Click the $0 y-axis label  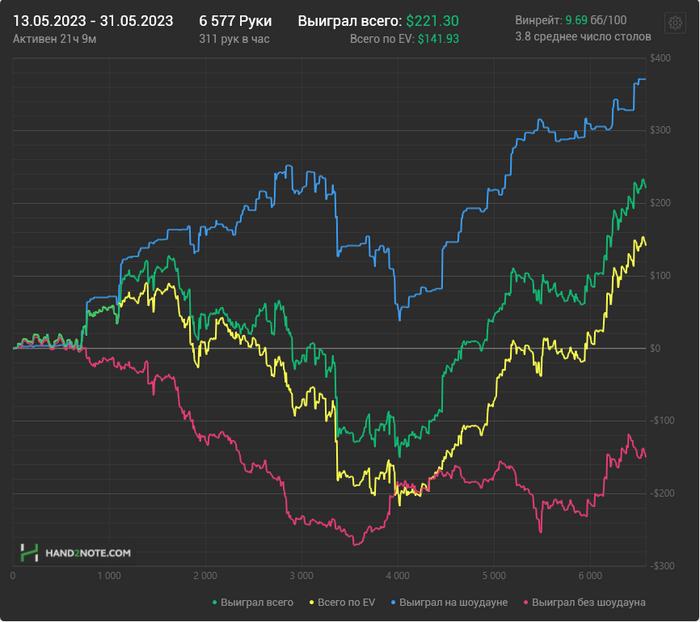click(655, 348)
